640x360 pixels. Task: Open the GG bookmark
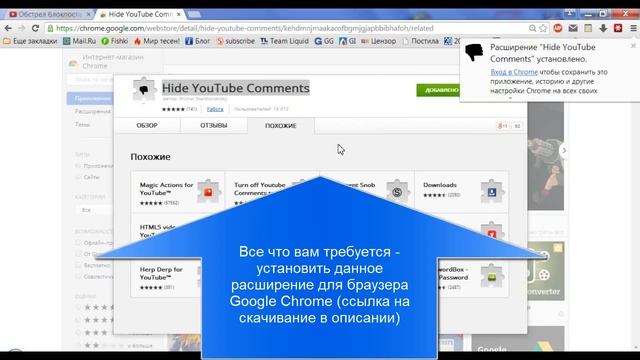click(324, 41)
